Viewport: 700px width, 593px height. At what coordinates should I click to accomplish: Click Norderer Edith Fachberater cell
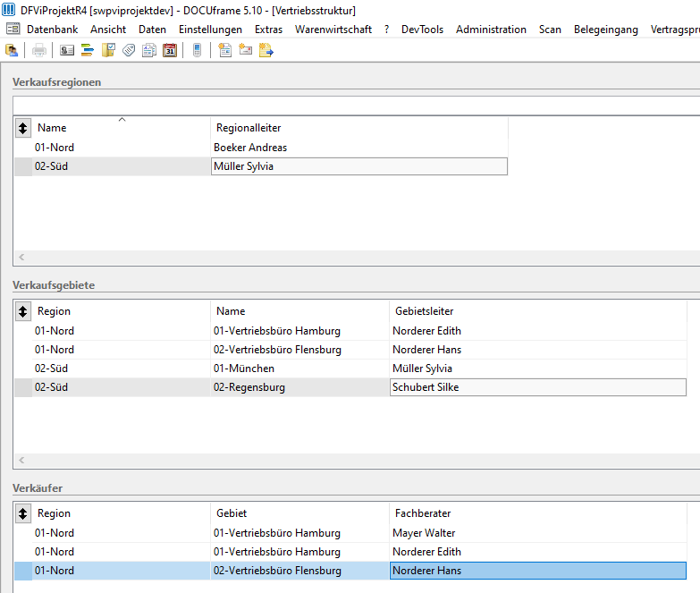pyautogui.click(x=538, y=552)
